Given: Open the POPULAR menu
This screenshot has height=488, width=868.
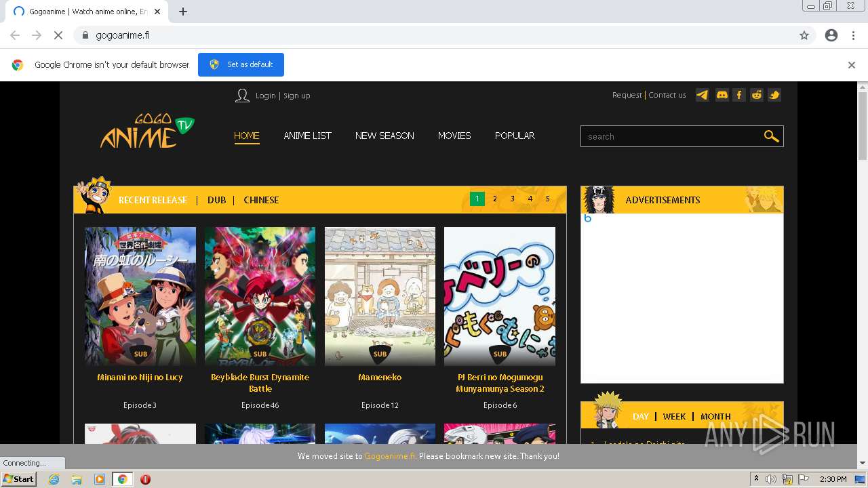Looking at the screenshot, I should coord(515,136).
